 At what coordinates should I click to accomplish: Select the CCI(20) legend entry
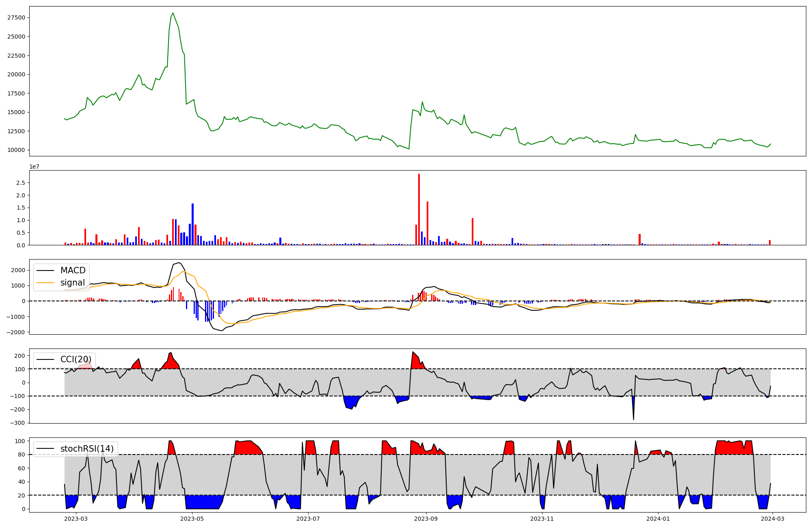pyautogui.click(x=76, y=359)
